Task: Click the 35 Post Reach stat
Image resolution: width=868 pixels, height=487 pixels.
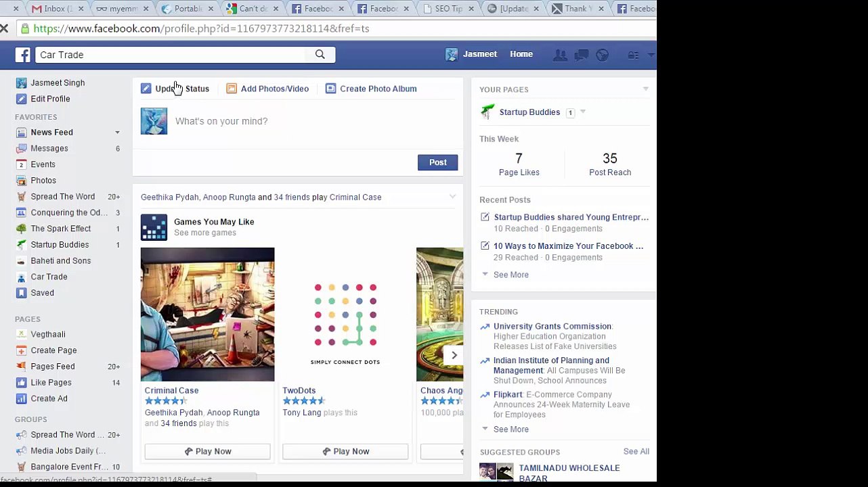Action: pyautogui.click(x=610, y=164)
